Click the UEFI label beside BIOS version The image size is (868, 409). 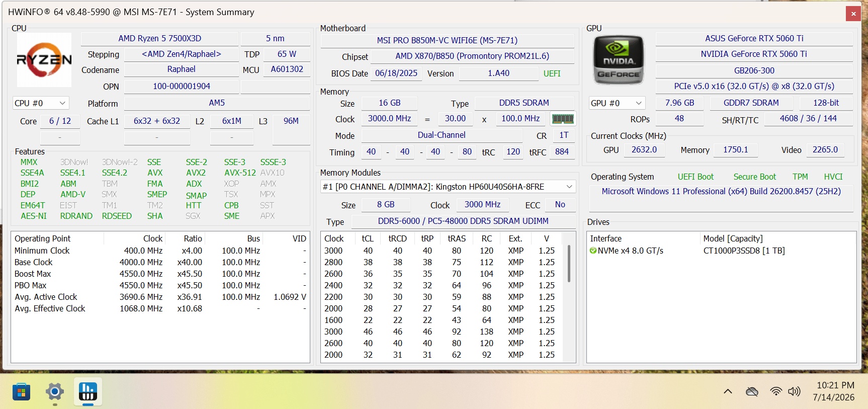[552, 73]
